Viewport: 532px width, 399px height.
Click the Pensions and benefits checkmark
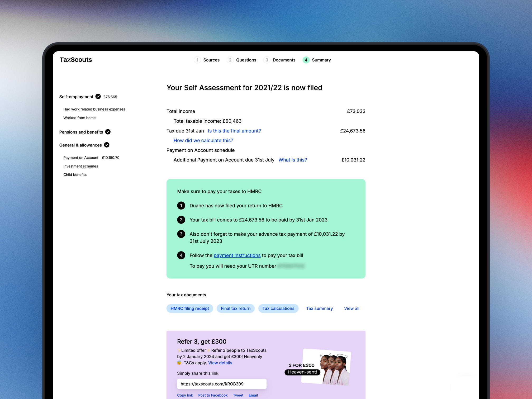[108, 132]
